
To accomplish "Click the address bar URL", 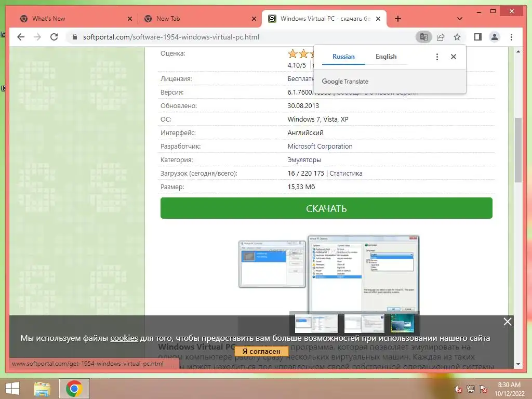I will pos(171,37).
